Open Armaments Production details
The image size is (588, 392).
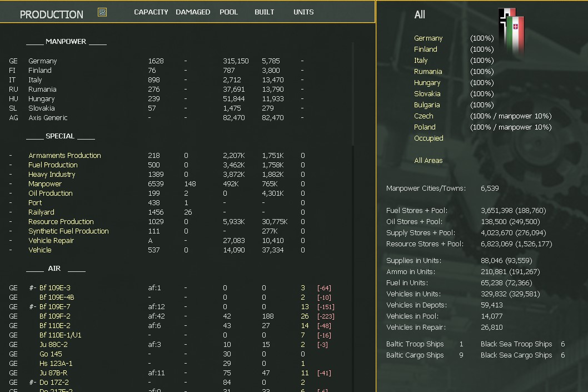[x=64, y=156]
